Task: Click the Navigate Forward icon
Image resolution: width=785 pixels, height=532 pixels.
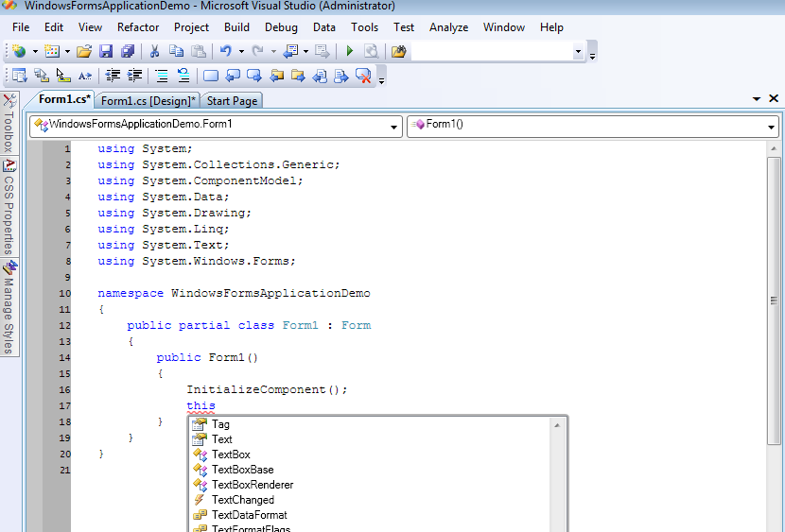Action: point(322,51)
